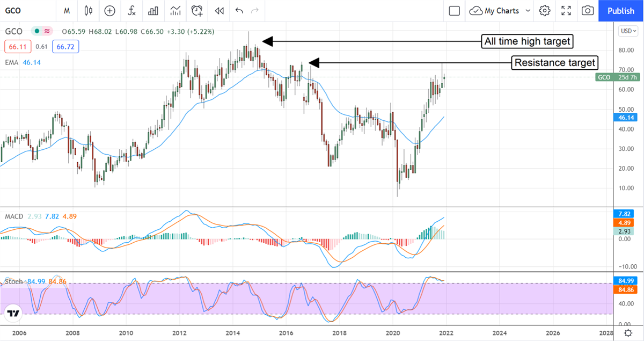Click 2008 on the time axis

pyautogui.click(x=73, y=333)
